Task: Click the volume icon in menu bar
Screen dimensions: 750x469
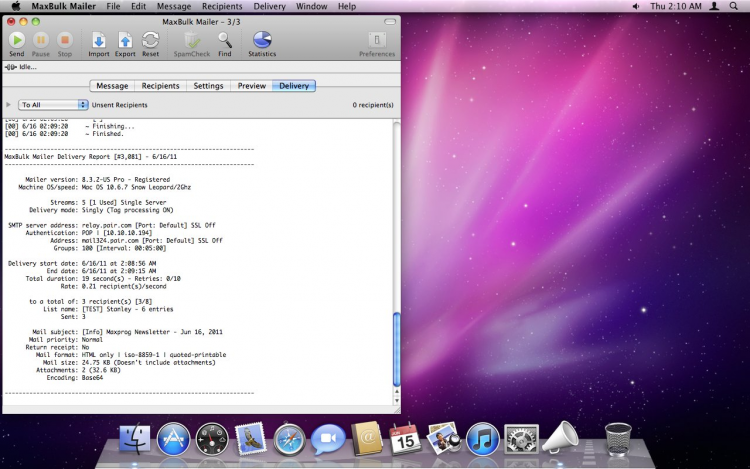Action: [636, 6]
